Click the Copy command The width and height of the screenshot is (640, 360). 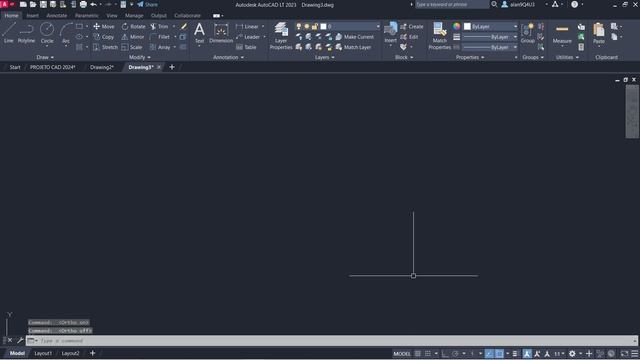click(104, 37)
